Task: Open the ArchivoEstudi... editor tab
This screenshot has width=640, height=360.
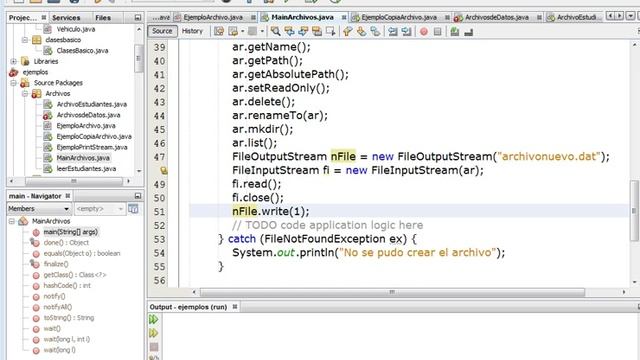Action: (574, 17)
